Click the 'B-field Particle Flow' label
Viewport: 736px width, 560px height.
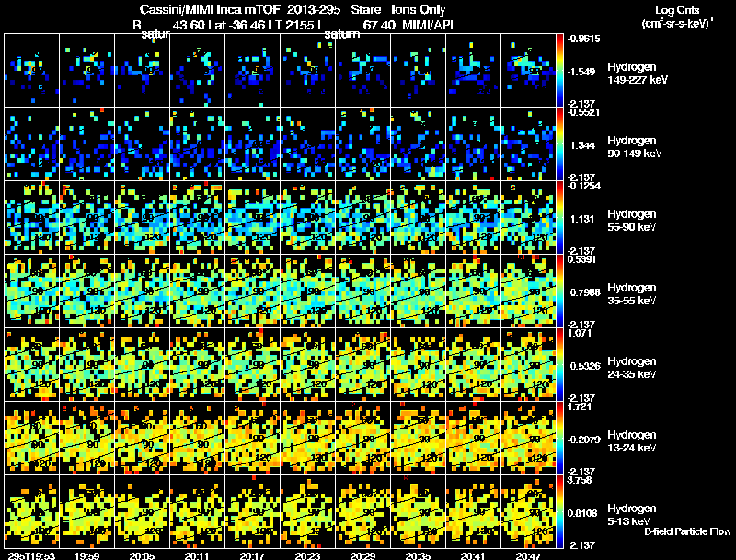click(687, 531)
